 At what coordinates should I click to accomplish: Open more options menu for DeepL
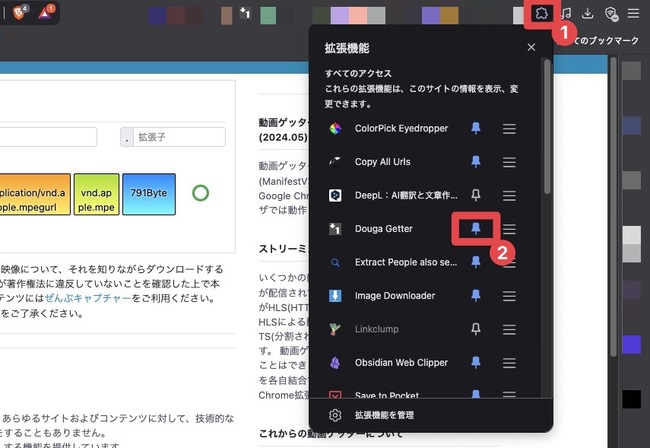tap(509, 195)
